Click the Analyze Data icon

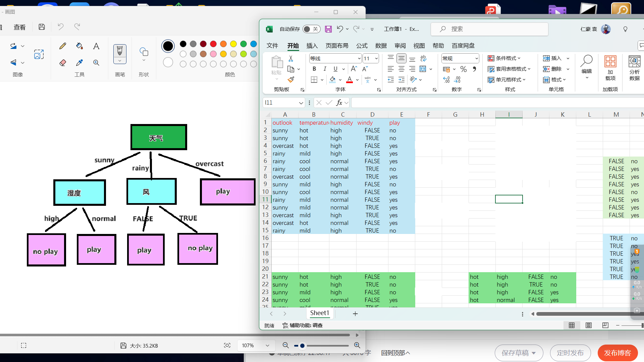[634, 68]
